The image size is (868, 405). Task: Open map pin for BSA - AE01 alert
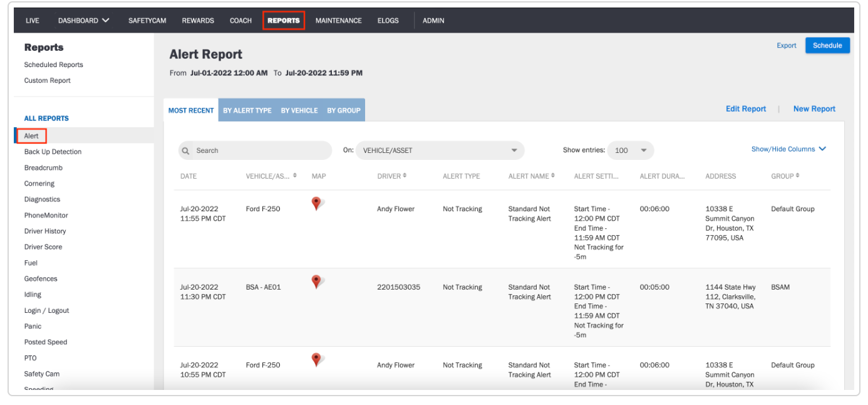pyautogui.click(x=316, y=281)
